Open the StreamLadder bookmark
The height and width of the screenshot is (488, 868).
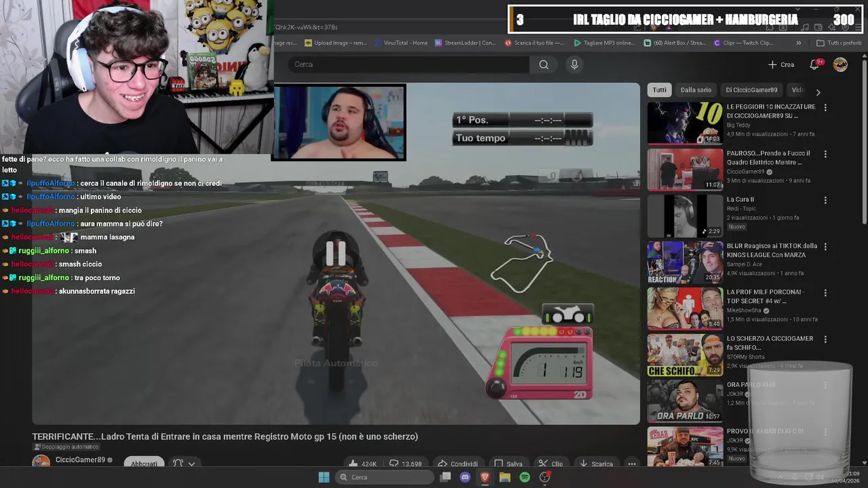coord(465,43)
